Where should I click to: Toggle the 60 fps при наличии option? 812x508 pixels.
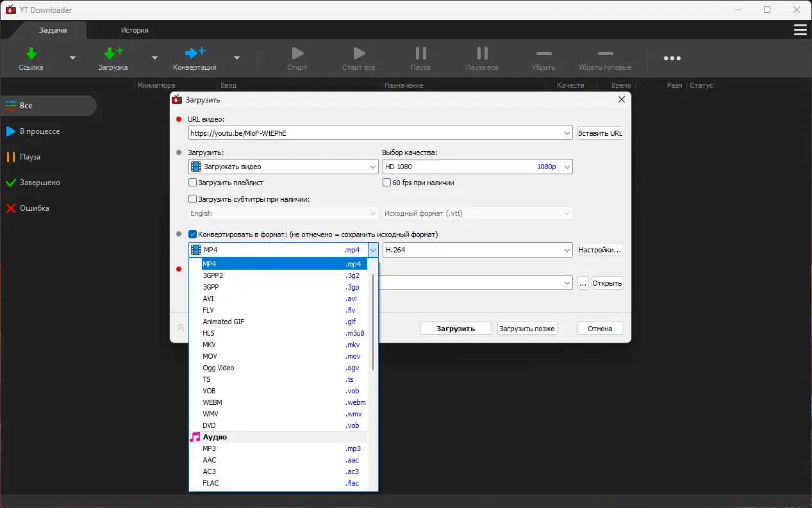pyautogui.click(x=385, y=183)
